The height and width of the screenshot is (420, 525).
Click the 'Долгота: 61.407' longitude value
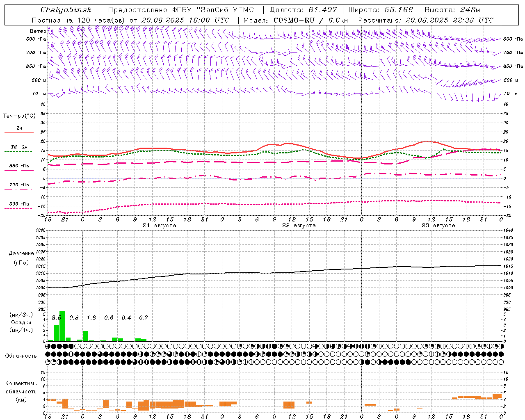[303, 10]
